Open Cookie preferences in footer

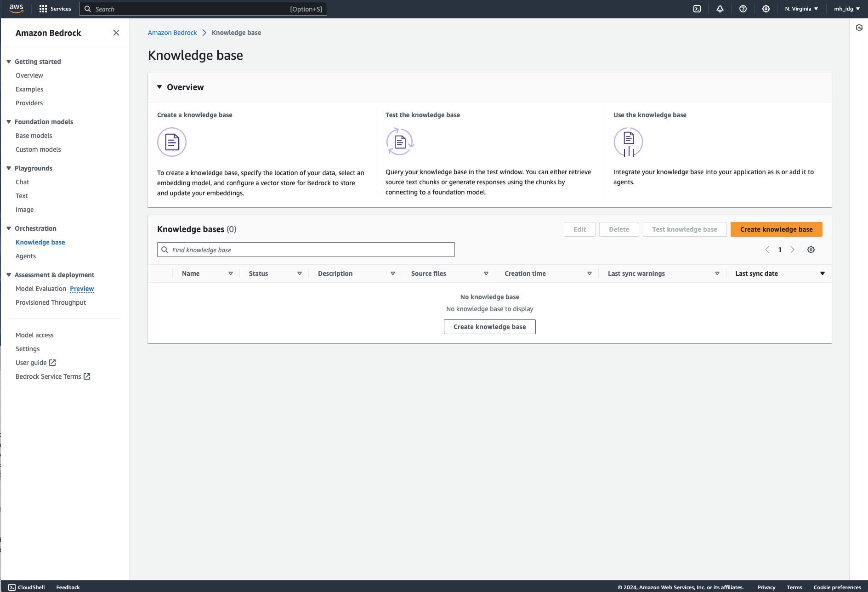point(837,587)
